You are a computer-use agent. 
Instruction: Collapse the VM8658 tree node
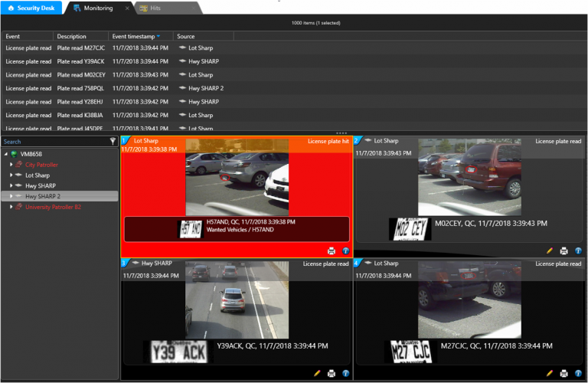[6, 154]
